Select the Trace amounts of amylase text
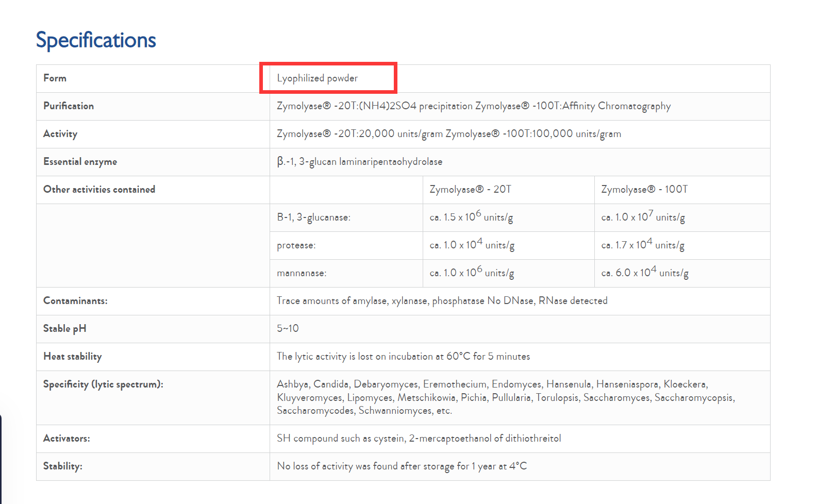The height and width of the screenshot is (504, 817). tap(442, 301)
